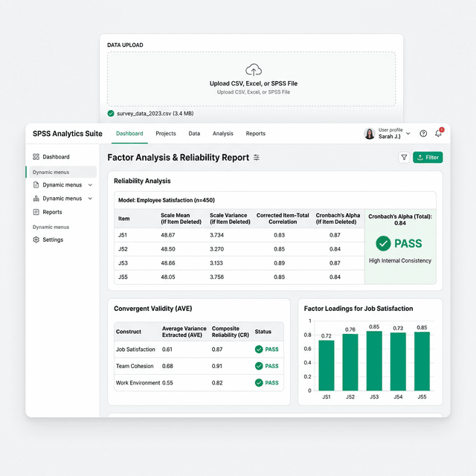
Task: Open the notifications bell
Action: (x=438, y=133)
